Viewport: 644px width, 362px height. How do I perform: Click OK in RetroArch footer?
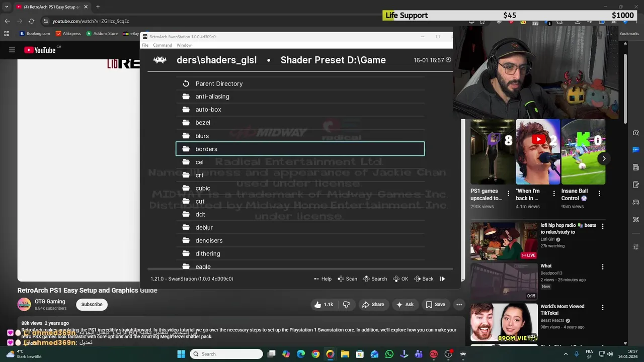(x=400, y=279)
